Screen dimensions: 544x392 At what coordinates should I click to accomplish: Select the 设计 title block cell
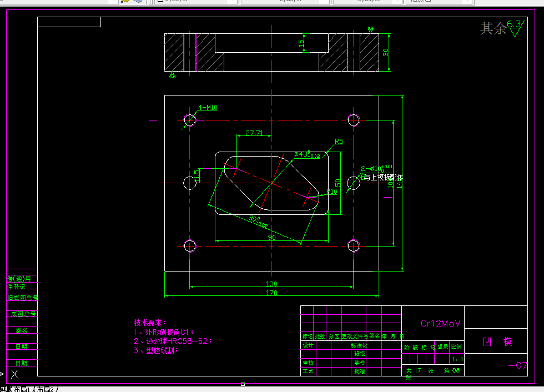point(308,345)
